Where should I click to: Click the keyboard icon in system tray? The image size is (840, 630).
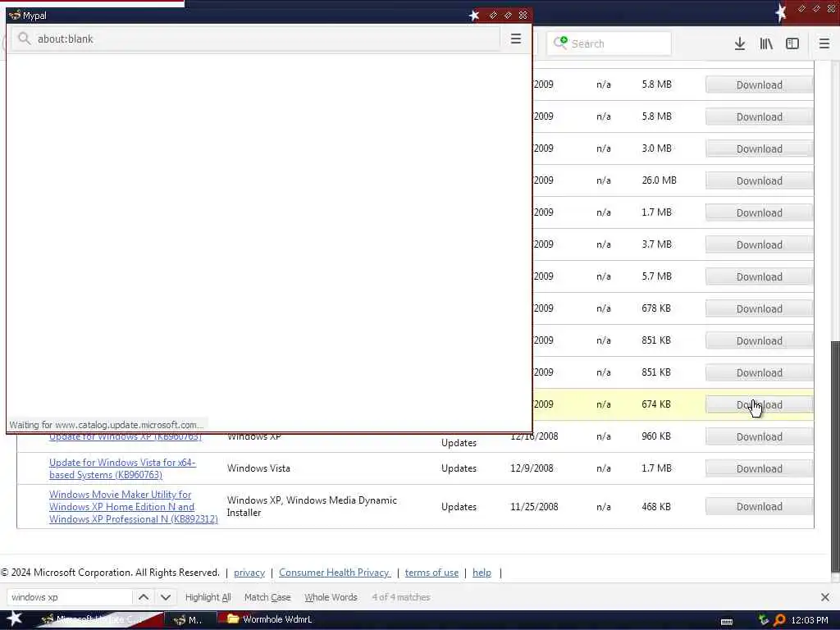coord(727,621)
